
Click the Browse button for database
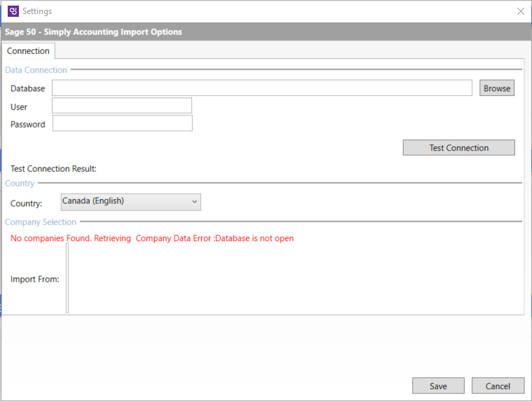(x=497, y=88)
